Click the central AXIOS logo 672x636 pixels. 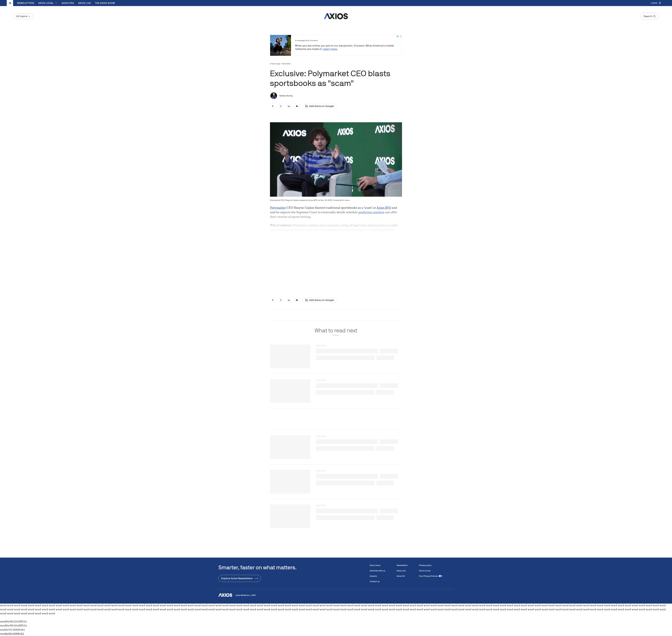tap(336, 16)
